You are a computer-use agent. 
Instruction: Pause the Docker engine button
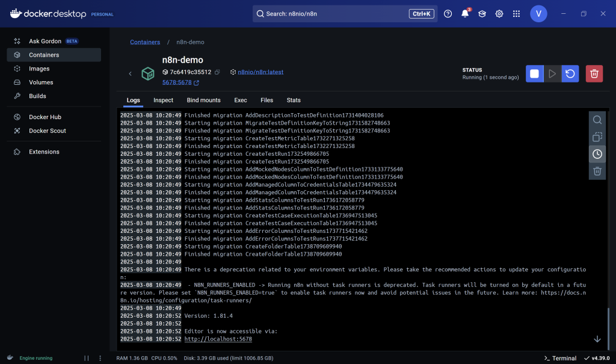click(x=87, y=358)
